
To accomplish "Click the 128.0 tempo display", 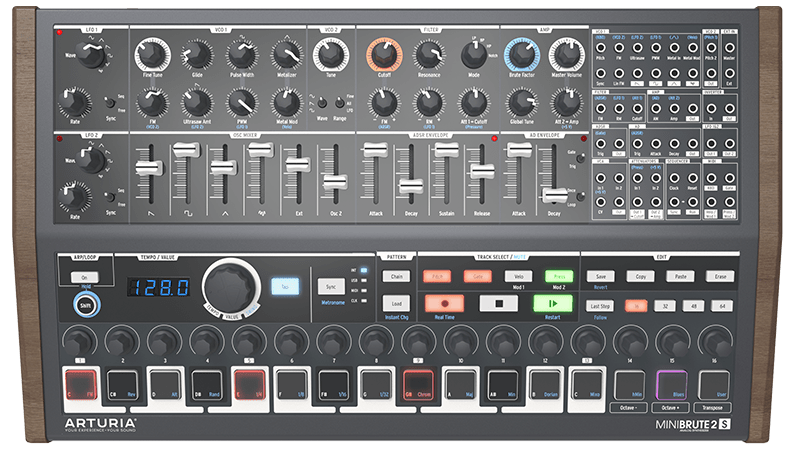I will pos(161,287).
